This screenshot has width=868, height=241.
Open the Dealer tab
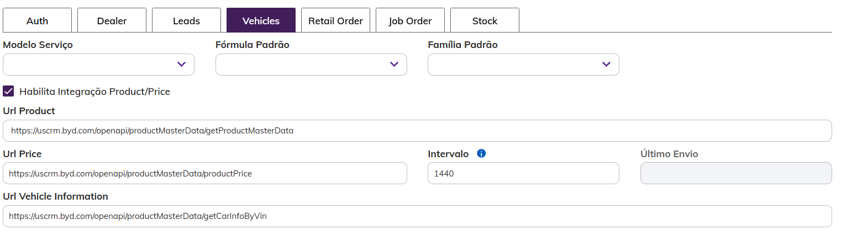pos(112,20)
